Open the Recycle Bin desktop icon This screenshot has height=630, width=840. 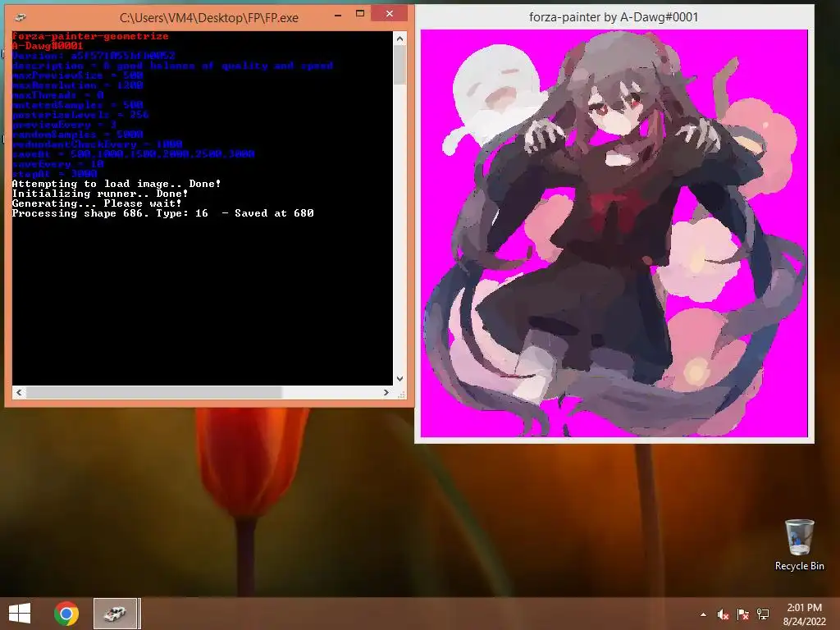click(799, 545)
